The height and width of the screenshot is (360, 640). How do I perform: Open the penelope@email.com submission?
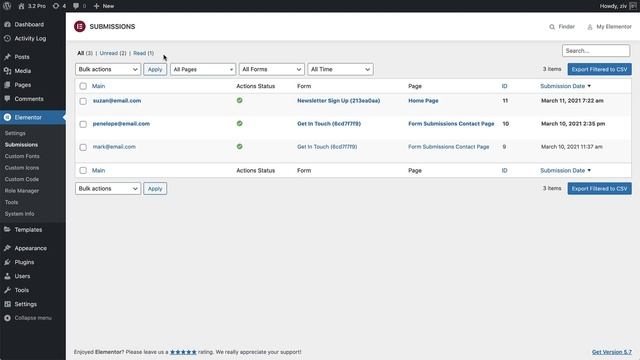tap(121, 123)
